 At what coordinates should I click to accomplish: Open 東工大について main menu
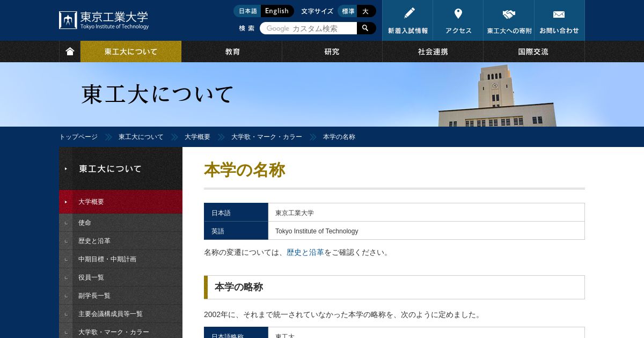click(131, 52)
